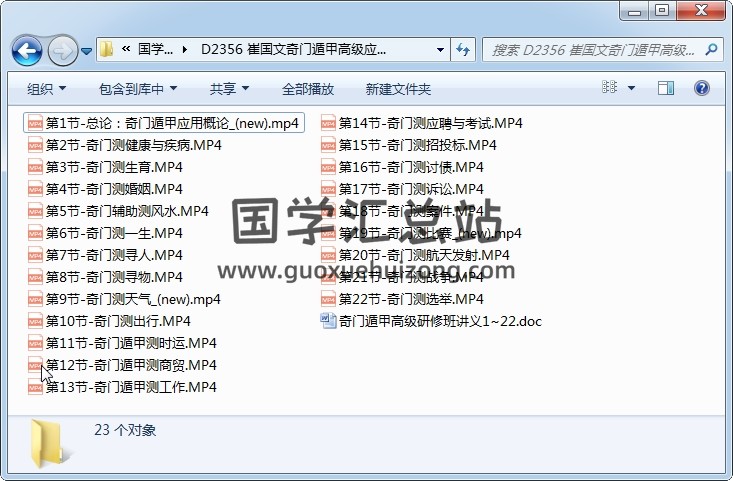This screenshot has height=481, width=733.
Task: Click the Forward navigation arrow button
Action: pos(62,49)
